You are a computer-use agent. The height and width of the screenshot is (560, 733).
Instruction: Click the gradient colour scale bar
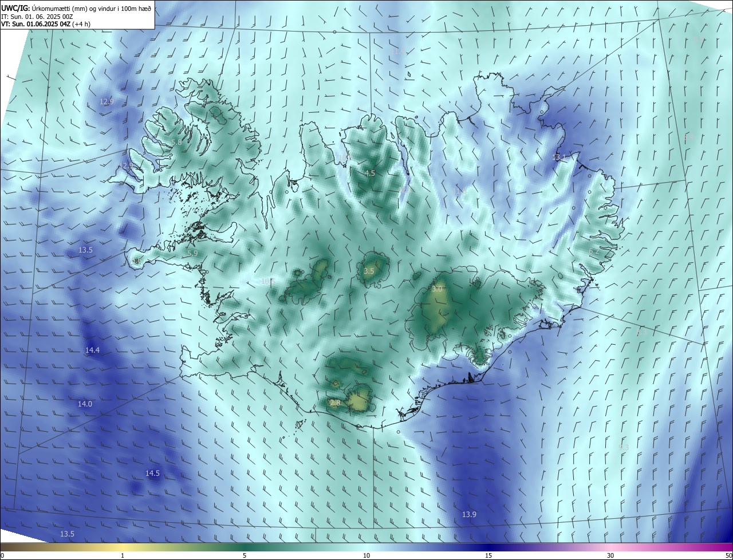point(366,547)
